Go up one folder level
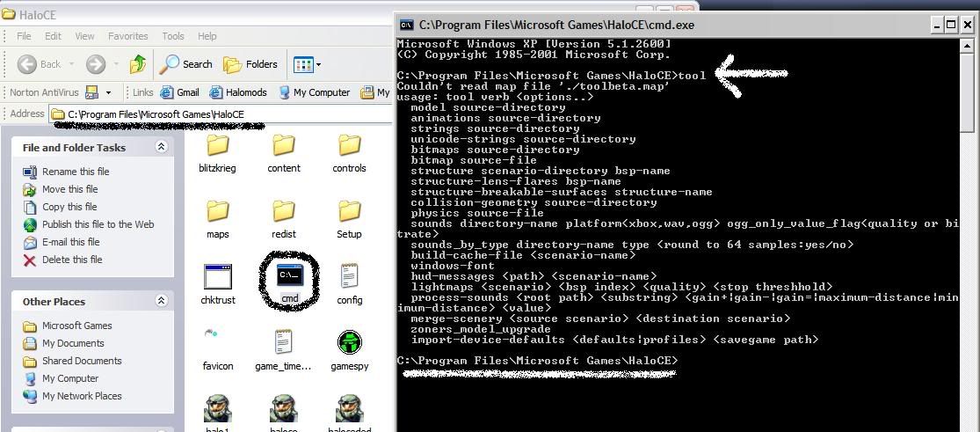Image resolution: width=980 pixels, height=432 pixels. click(138, 64)
